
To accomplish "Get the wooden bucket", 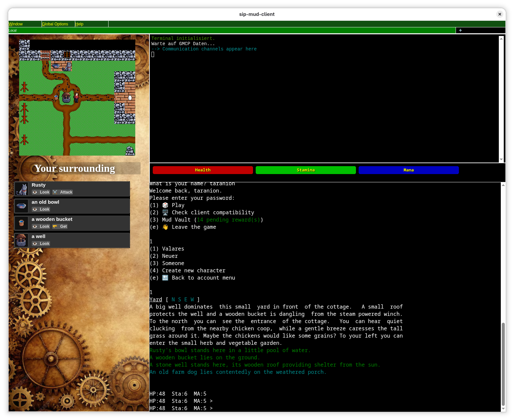I will 60,226.
